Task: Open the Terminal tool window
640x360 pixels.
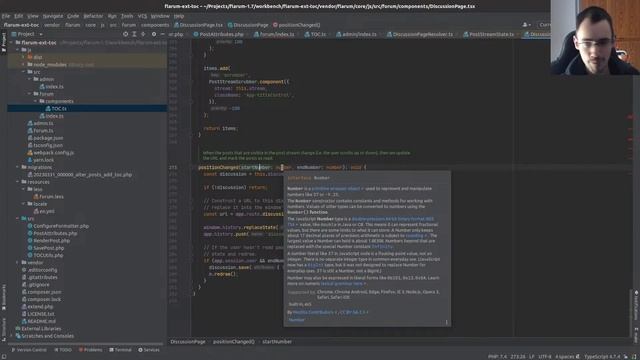Action: [120, 350]
